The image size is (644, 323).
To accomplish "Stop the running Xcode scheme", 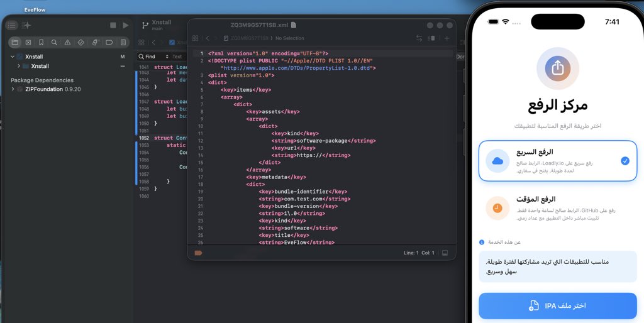I will coord(113,25).
